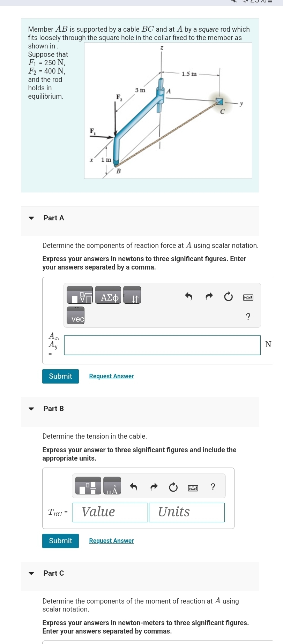Open Request Answer for Part B

click(111, 541)
